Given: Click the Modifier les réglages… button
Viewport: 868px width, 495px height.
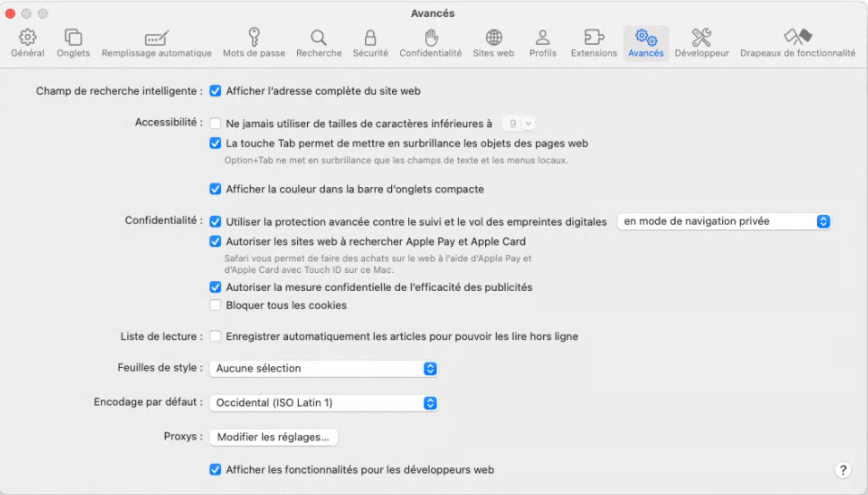Looking at the screenshot, I should [x=274, y=438].
